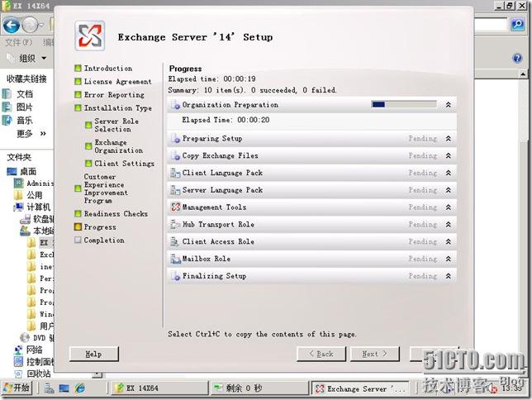Expand the Copy Exchange Files chevron

click(x=449, y=155)
